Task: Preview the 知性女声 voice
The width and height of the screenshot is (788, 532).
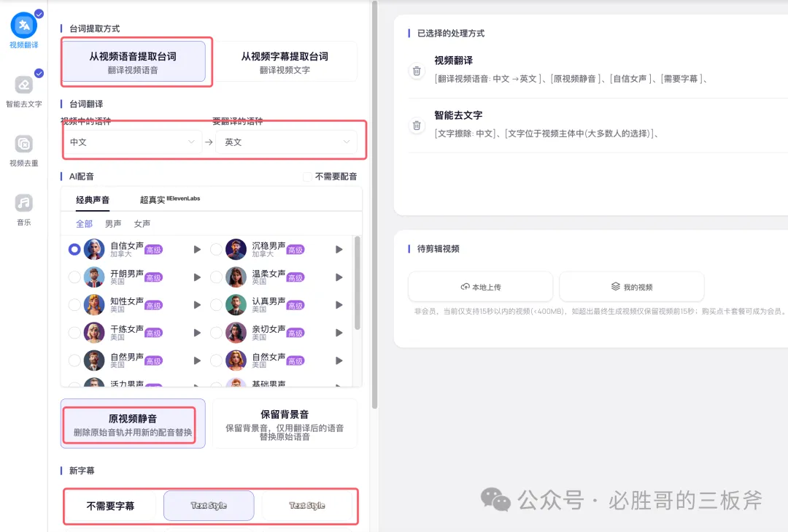Action: pos(197,305)
